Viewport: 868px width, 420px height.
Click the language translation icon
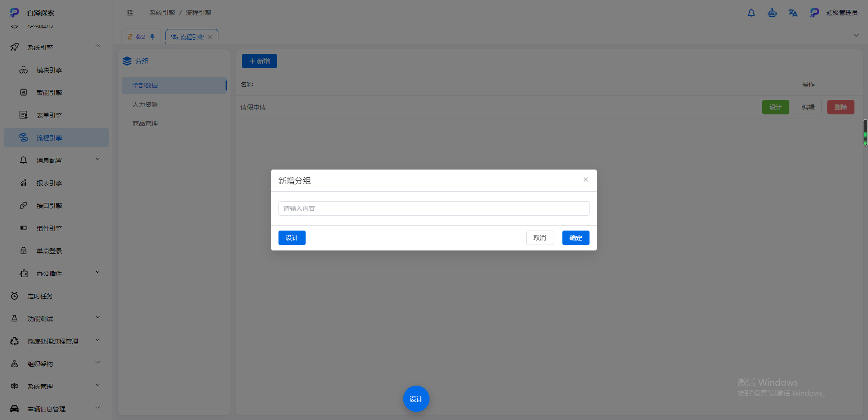coord(793,13)
